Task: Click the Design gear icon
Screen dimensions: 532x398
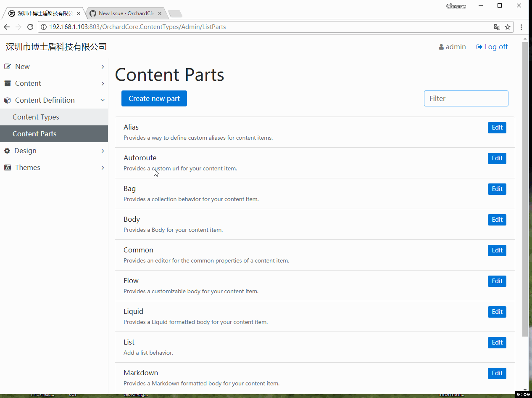Action: [7, 151]
